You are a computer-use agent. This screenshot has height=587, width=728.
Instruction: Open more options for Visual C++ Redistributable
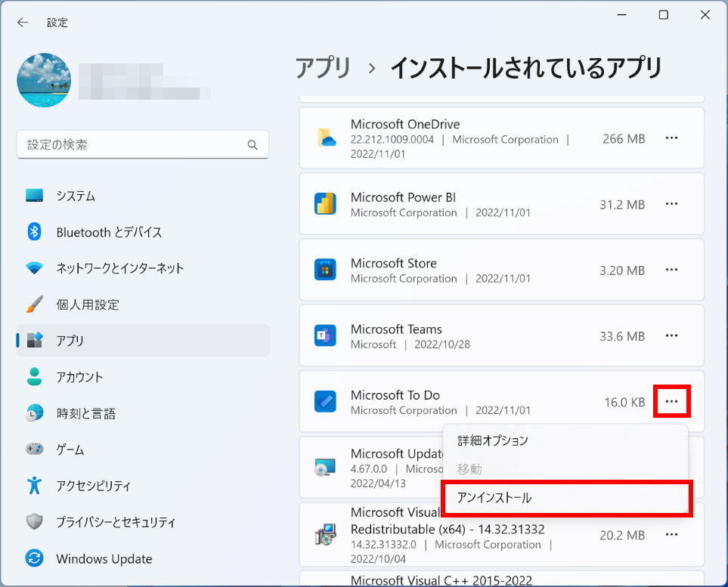(x=671, y=535)
